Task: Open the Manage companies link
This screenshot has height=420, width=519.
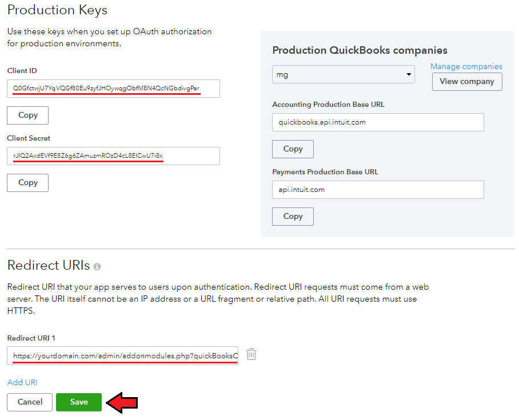Action: click(466, 66)
